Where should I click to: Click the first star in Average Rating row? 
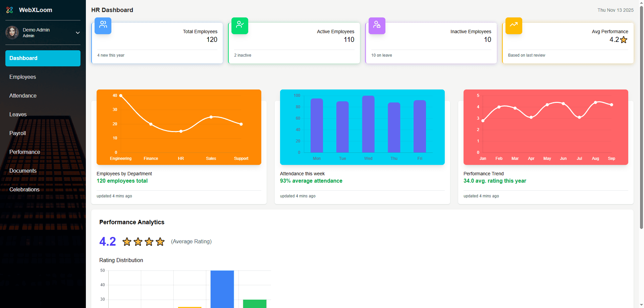click(x=127, y=241)
